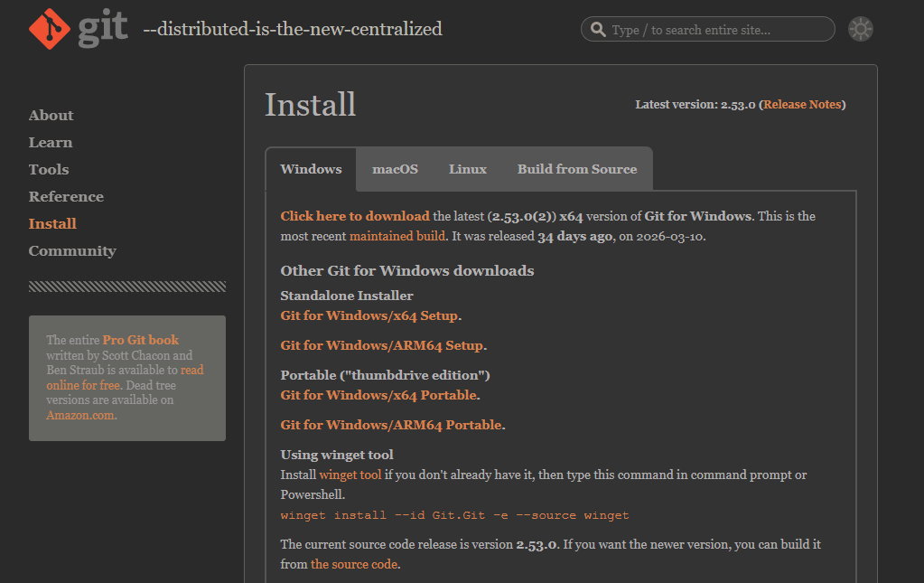Navigate to Reference in sidebar
Viewport: 924px width, 583px height.
click(x=66, y=196)
